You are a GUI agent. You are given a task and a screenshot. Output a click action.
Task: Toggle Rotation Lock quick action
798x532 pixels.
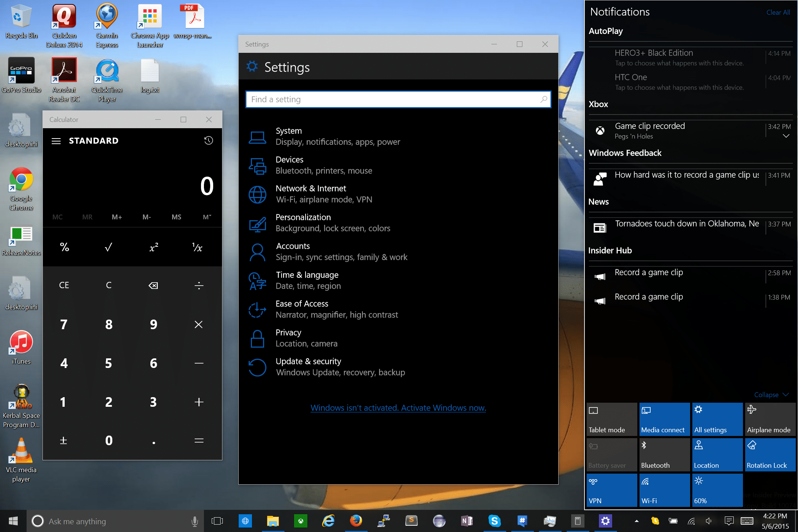[770, 455]
